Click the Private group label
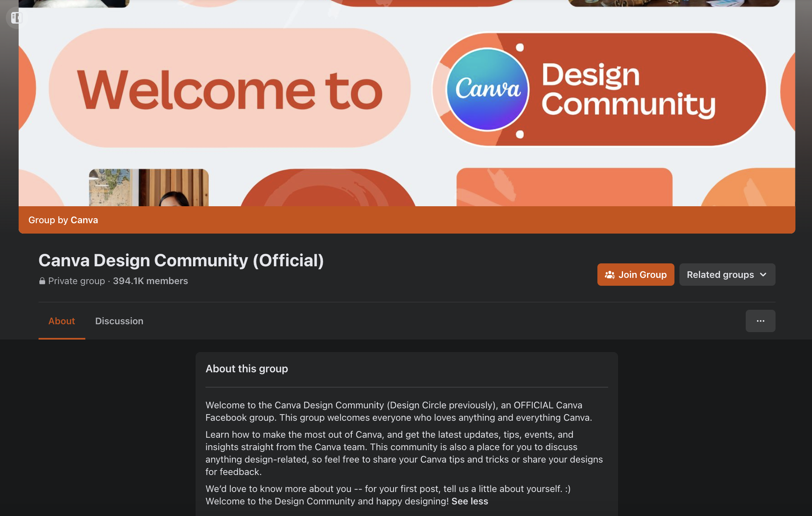 pos(77,281)
